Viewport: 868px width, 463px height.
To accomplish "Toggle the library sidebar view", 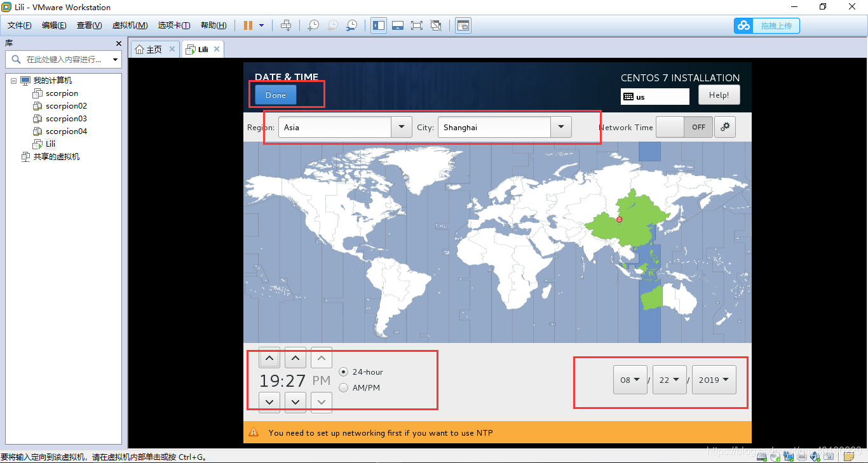I will (379, 25).
